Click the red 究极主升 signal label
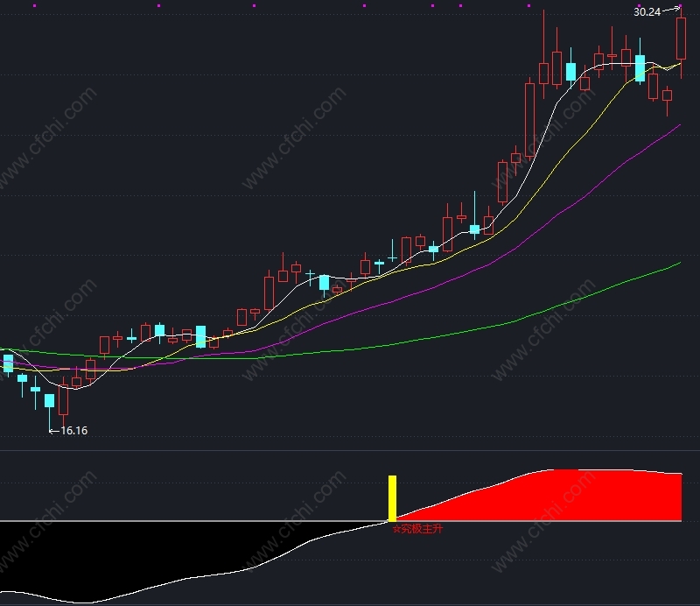This screenshot has height=606, width=700. click(418, 529)
